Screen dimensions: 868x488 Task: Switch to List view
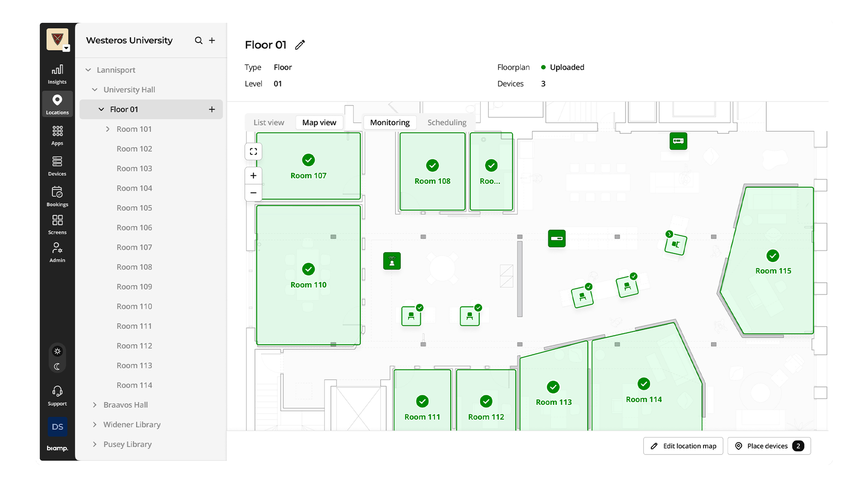269,122
